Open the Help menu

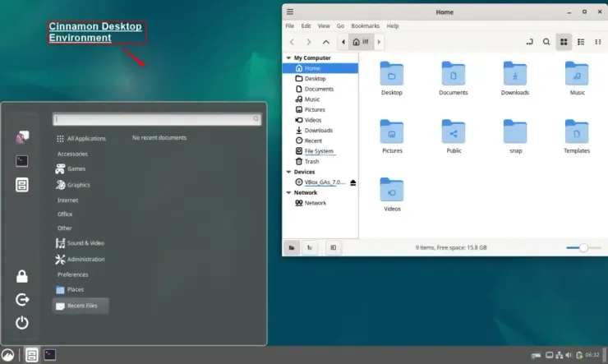tap(393, 26)
